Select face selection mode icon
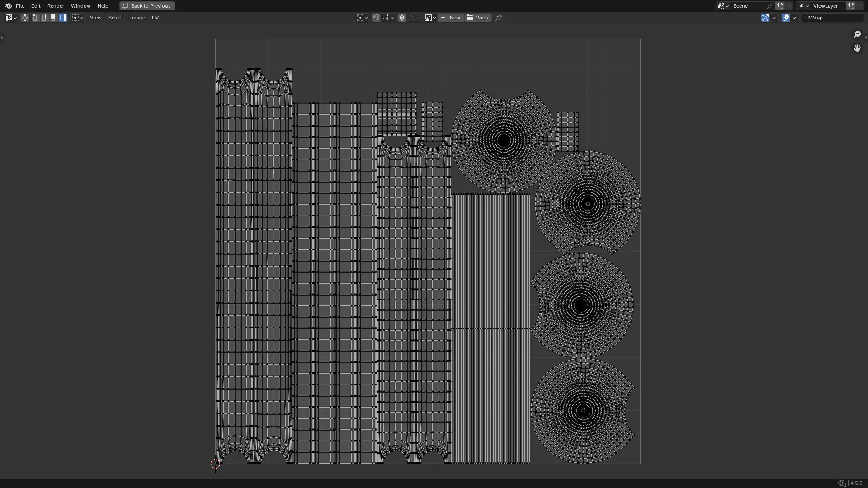This screenshot has width=868, height=488. click(54, 18)
